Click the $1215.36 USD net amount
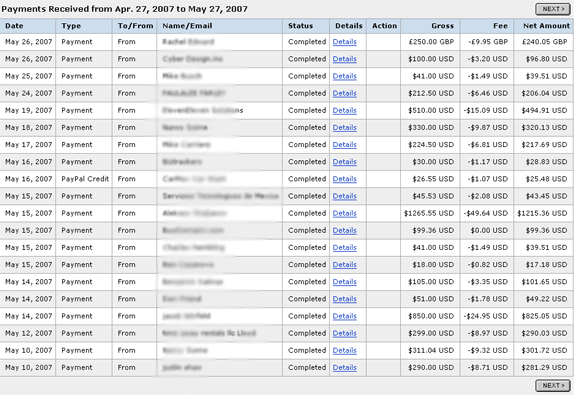The width and height of the screenshot is (574, 396). [542, 213]
